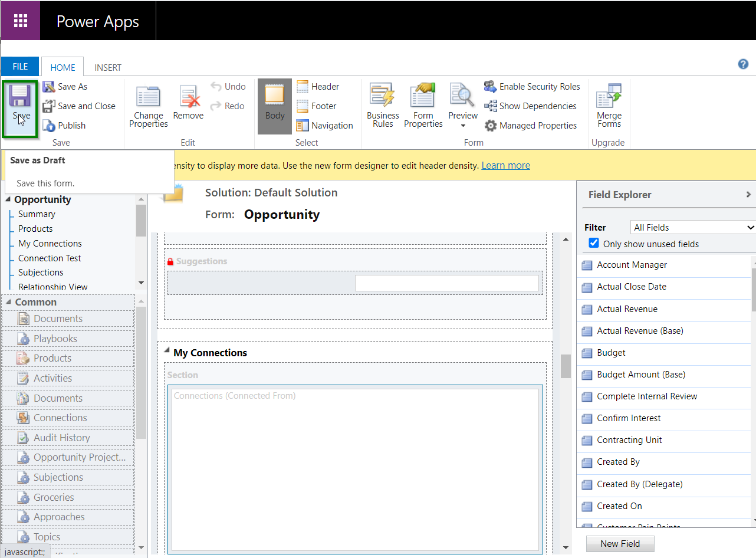
Task: Select Complete Internal Review field
Action: pos(663,396)
